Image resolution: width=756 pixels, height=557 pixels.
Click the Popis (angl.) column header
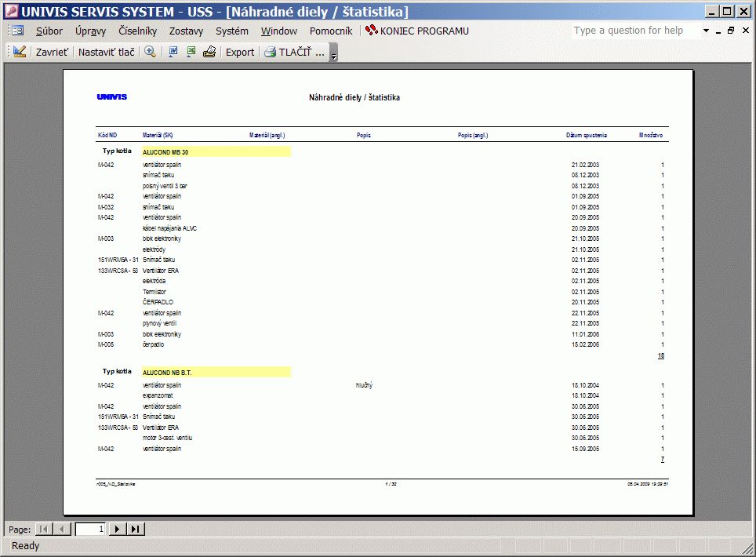pyautogui.click(x=473, y=135)
